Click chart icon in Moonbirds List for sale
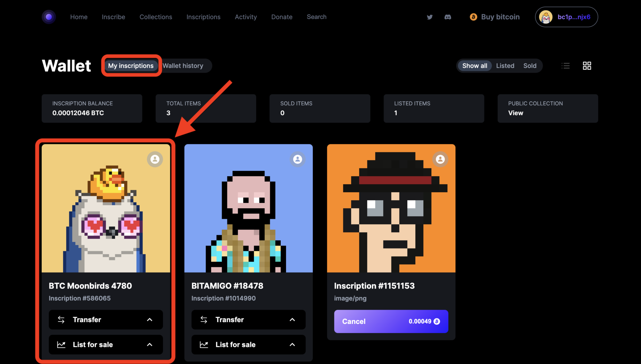Screen dimensions: 641x364 [61, 345]
